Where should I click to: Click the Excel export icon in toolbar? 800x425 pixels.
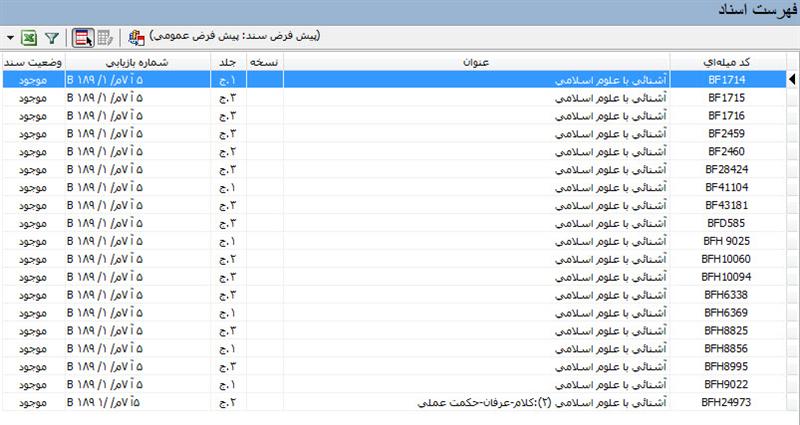pos(31,38)
